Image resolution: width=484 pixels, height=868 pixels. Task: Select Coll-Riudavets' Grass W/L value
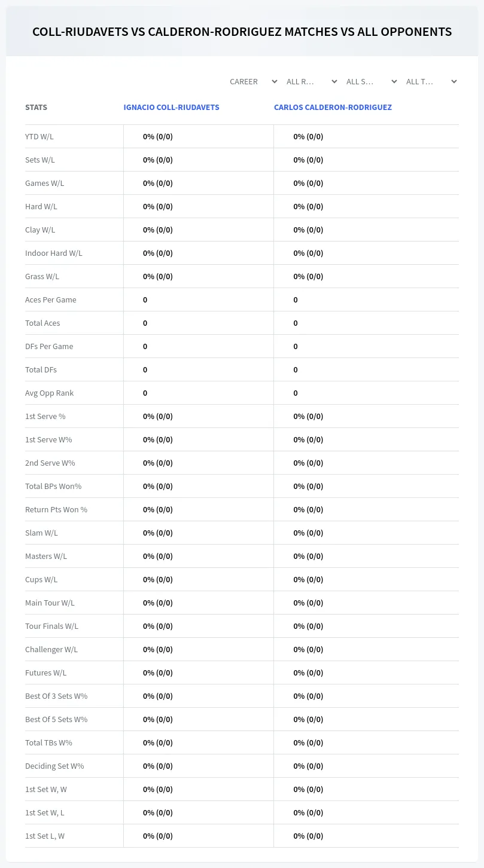158,276
